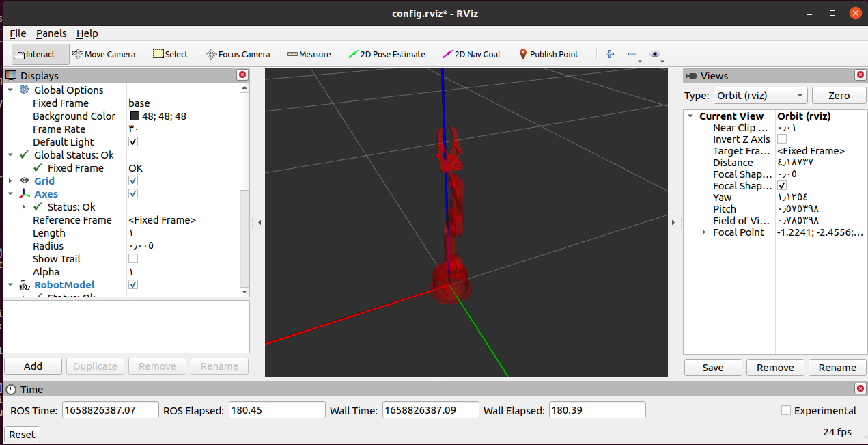The height and width of the screenshot is (445, 868).
Task: Activate the Measure tool
Action: (x=309, y=54)
